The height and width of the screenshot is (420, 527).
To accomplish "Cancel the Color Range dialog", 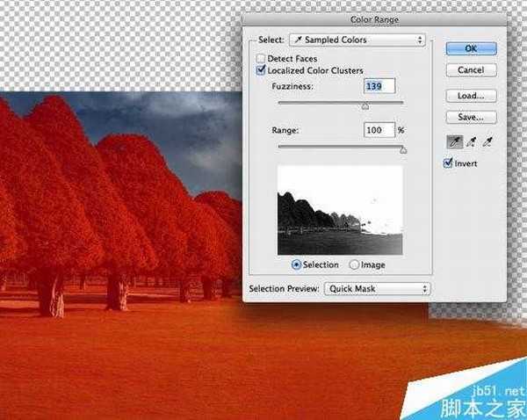I will pos(471,70).
